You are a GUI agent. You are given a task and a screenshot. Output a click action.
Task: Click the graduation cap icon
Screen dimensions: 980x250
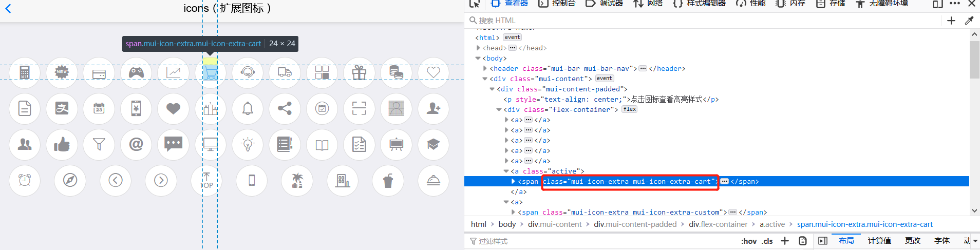(434, 145)
